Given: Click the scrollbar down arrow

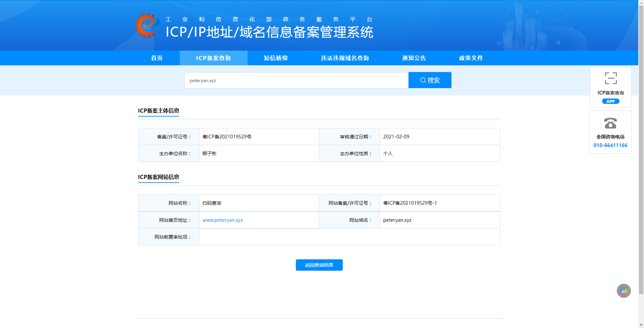Looking at the screenshot, I should [641, 325].
